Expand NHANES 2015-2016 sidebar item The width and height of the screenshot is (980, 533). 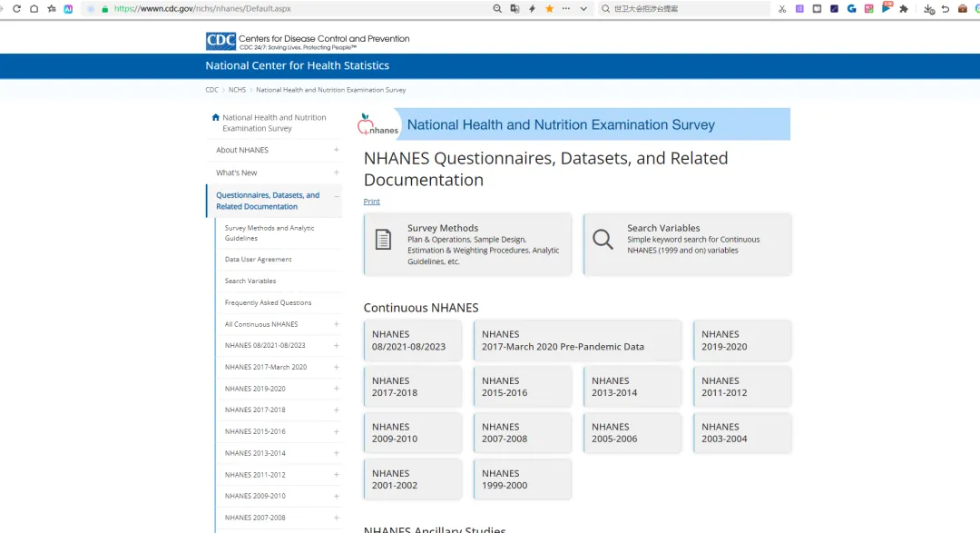337,431
